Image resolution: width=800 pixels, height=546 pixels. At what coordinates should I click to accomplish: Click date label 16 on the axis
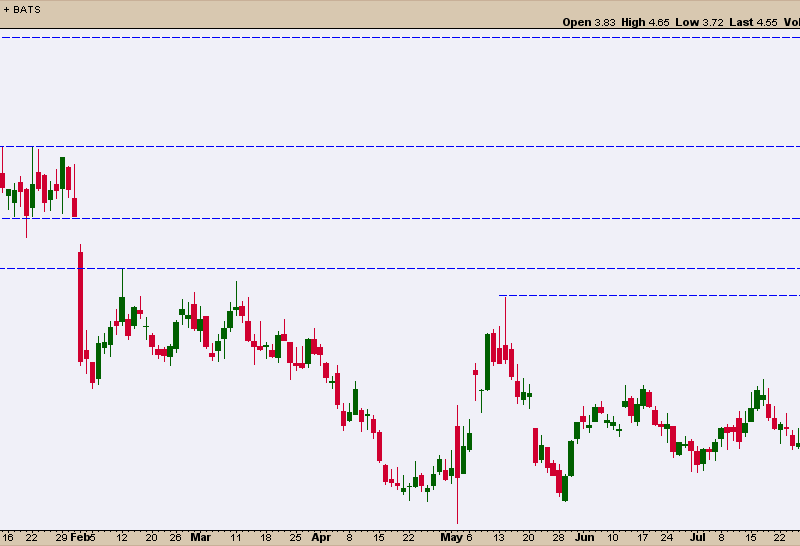[x=8, y=537]
